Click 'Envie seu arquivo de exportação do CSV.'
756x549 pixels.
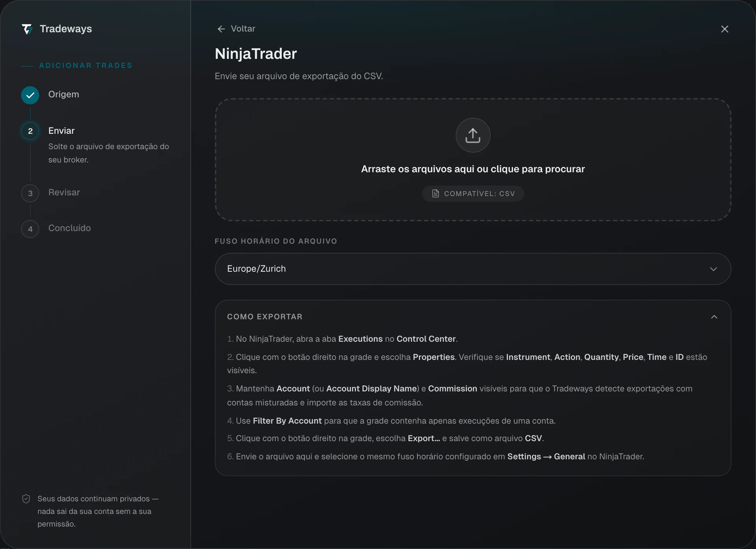[299, 76]
